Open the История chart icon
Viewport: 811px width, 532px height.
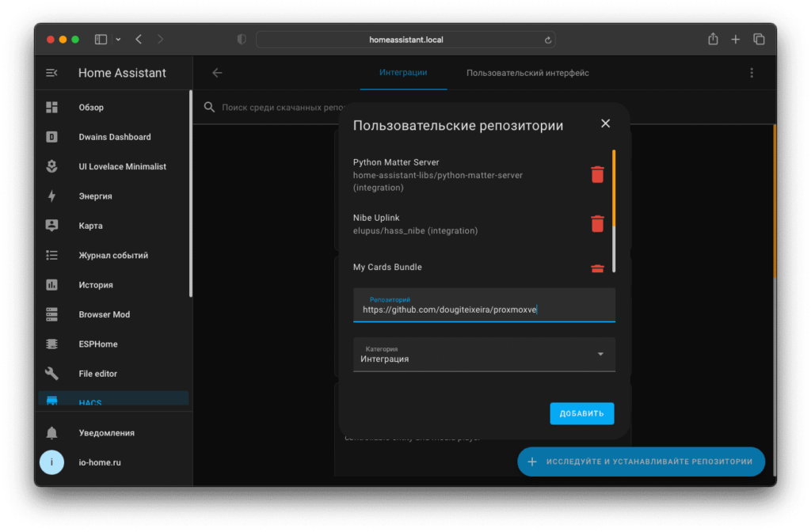tap(51, 285)
